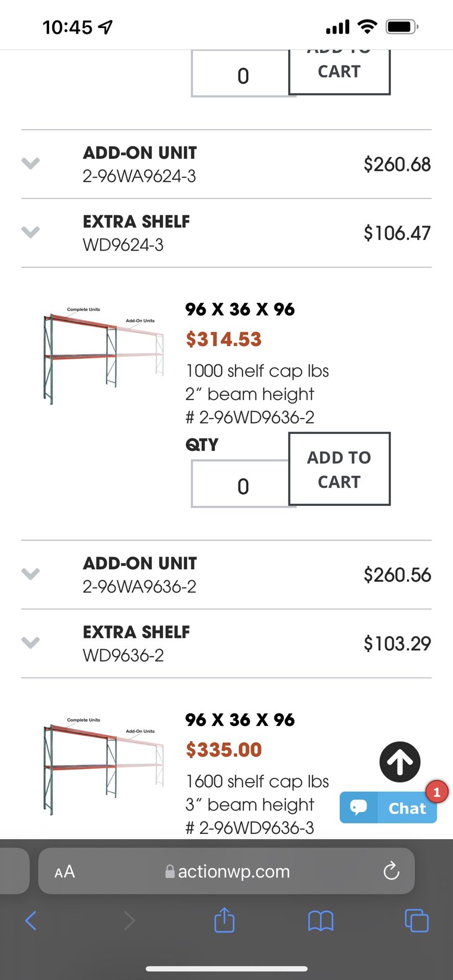The height and width of the screenshot is (980, 453).
Task: Expand Extra Shelf WD9624-3 row
Action: click(x=31, y=232)
